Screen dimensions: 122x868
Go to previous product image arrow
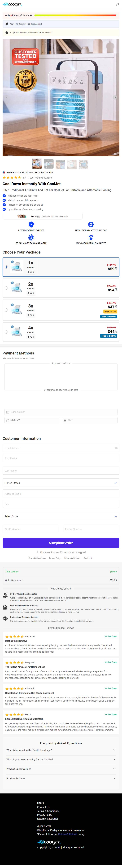coord(7,97)
